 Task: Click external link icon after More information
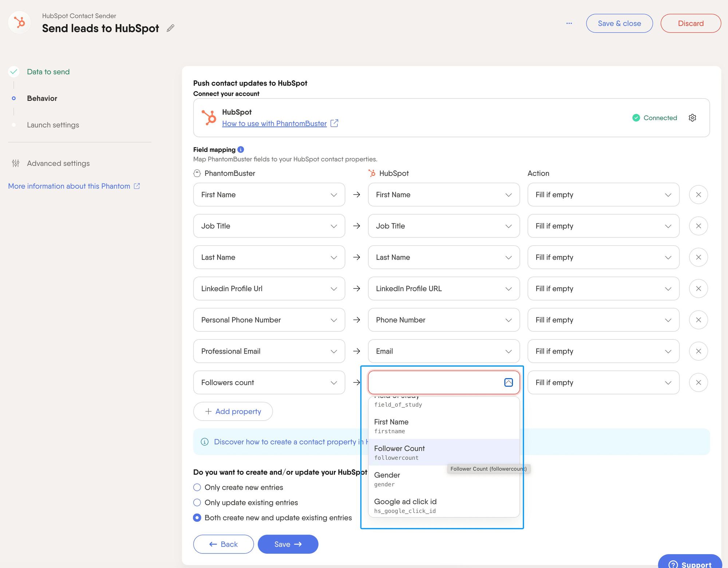137,186
